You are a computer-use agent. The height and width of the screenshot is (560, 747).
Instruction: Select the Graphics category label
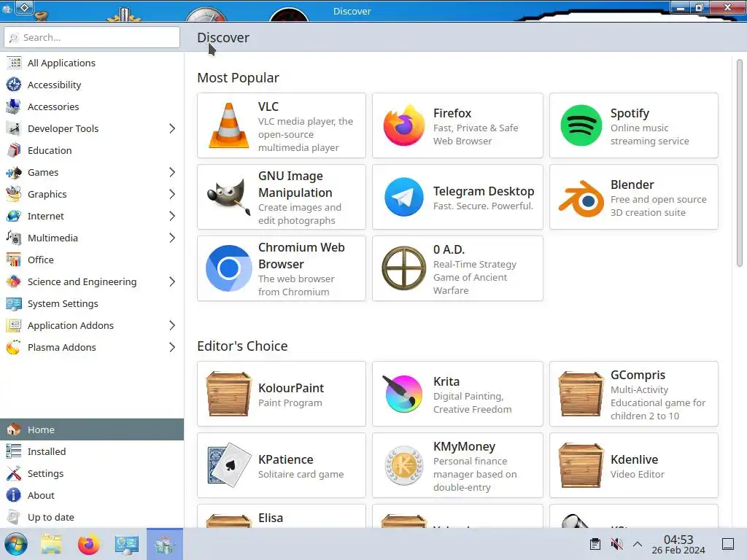[x=47, y=194]
